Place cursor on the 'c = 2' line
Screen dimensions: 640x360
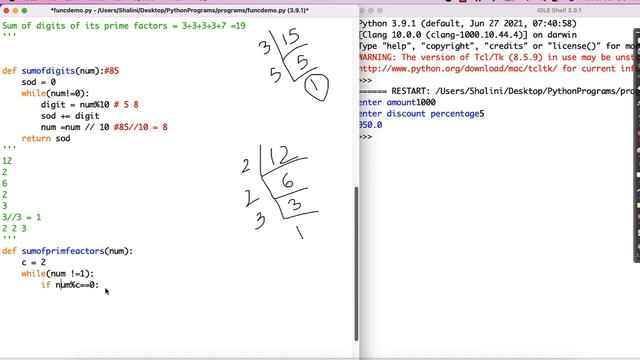(x=33, y=262)
